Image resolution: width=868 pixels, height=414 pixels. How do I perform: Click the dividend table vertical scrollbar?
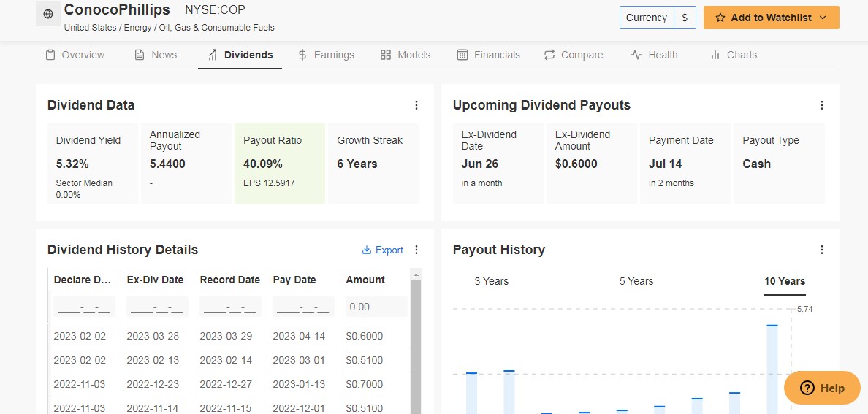coord(416,348)
